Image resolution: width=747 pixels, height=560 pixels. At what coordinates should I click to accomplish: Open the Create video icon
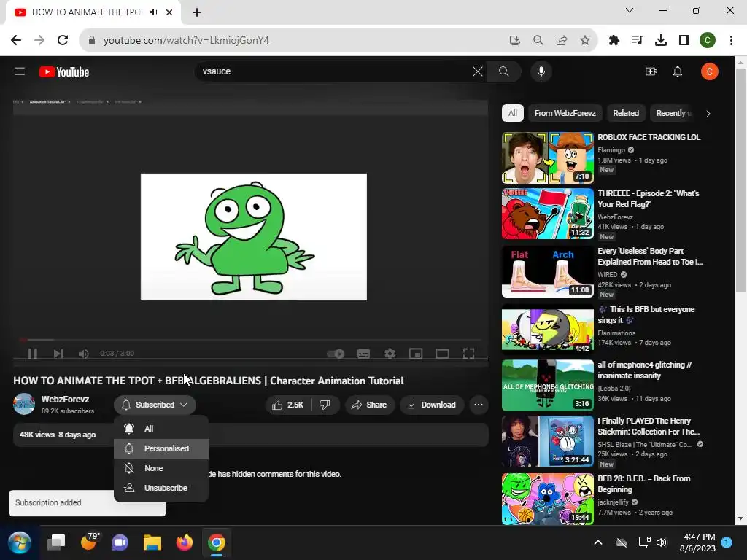(x=651, y=71)
